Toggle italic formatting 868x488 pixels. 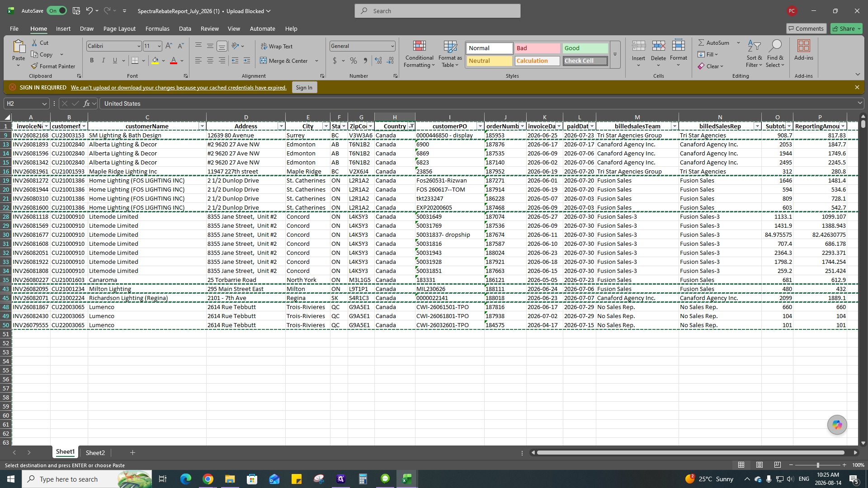pyautogui.click(x=104, y=61)
